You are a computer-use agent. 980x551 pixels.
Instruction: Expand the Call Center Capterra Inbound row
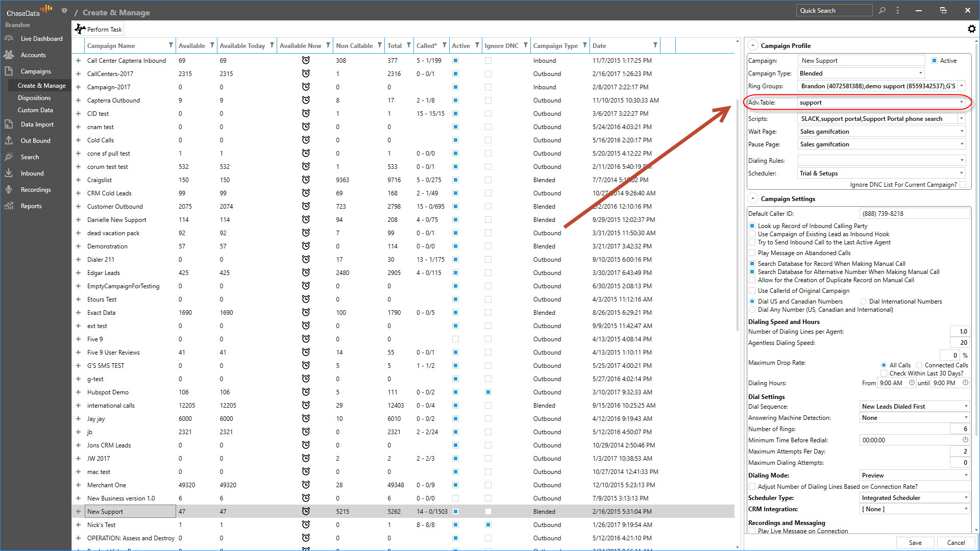[x=78, y=61]
